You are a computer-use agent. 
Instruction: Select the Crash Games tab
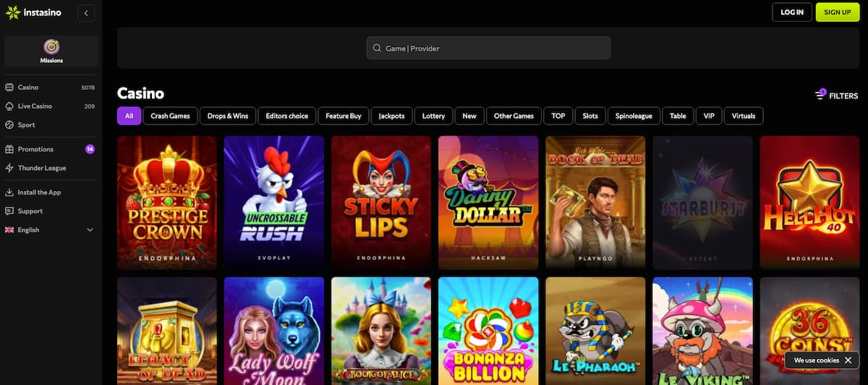[x=170, y=116]
